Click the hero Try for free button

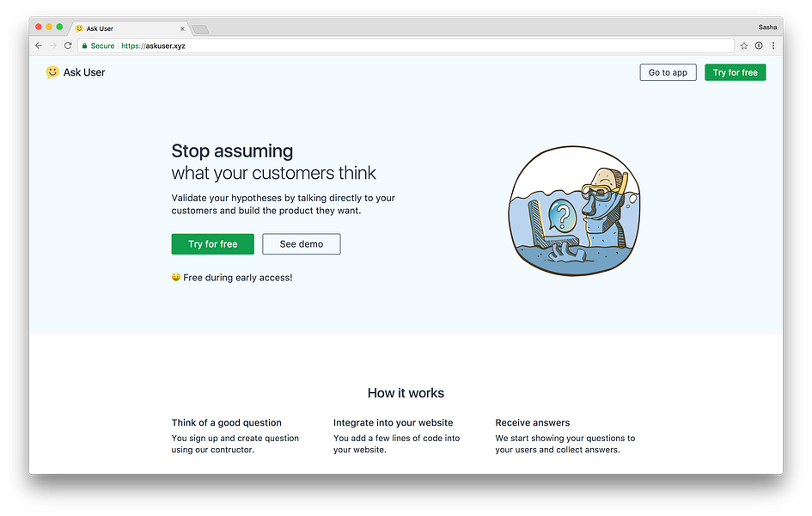coord(213,244)
